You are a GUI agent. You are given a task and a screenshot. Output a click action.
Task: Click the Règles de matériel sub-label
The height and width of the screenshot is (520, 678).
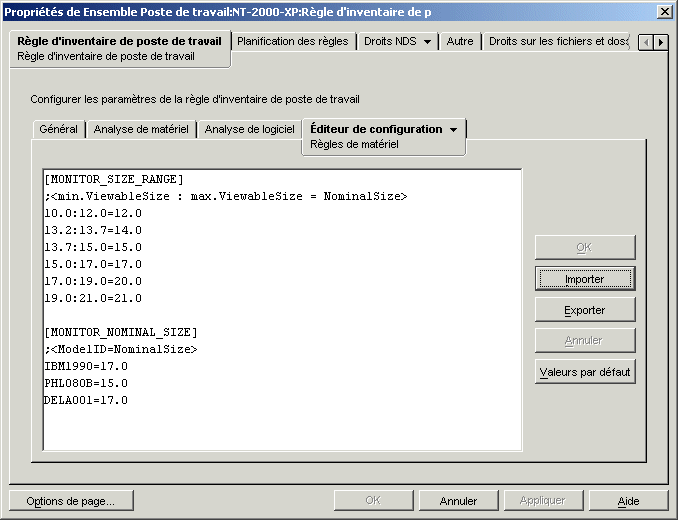point(354,144)
